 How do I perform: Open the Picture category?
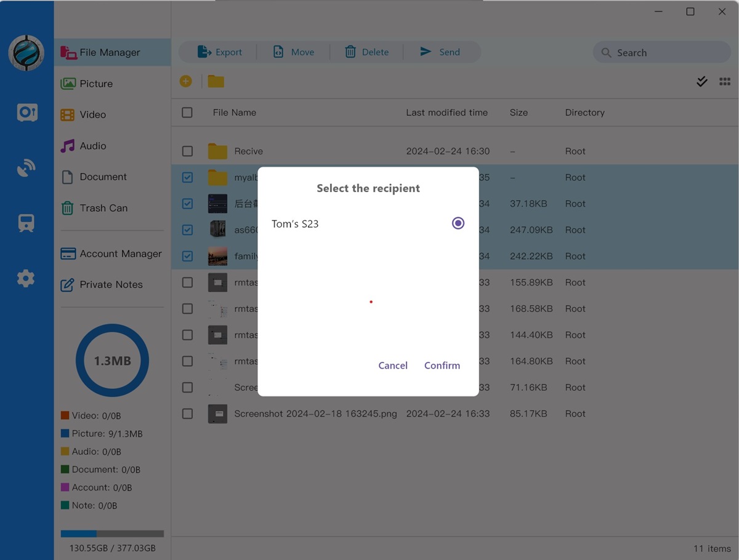96,84
